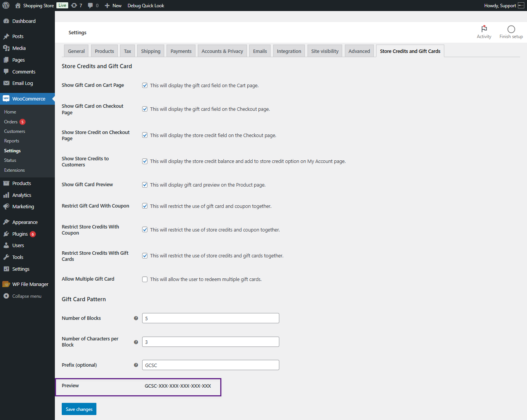Click the Appearance brush icon
Screen dimensions: 527x420
pyautogui.click(x=6, y=222)
